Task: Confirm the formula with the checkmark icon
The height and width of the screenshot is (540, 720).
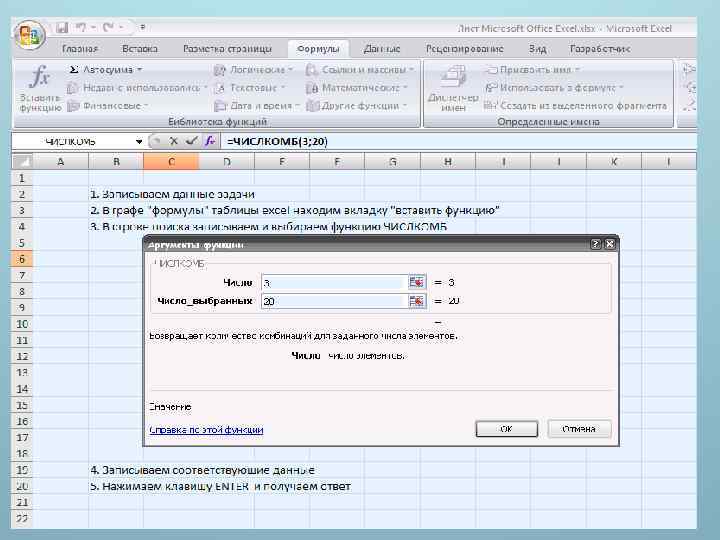Action: (191, 141)
